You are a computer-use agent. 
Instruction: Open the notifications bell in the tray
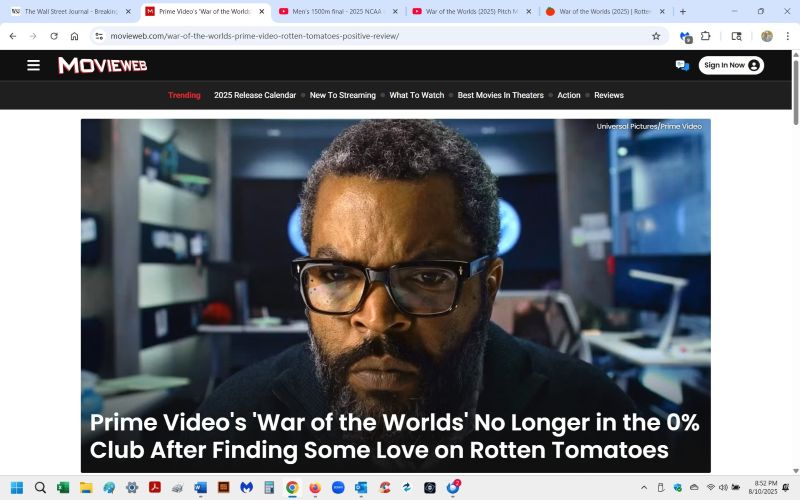point(786,488)
